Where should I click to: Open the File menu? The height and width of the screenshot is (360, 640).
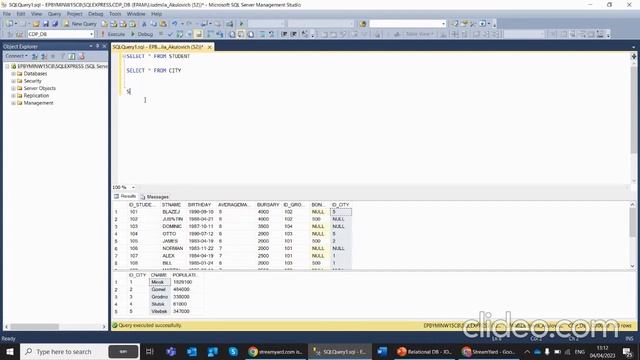7,14
